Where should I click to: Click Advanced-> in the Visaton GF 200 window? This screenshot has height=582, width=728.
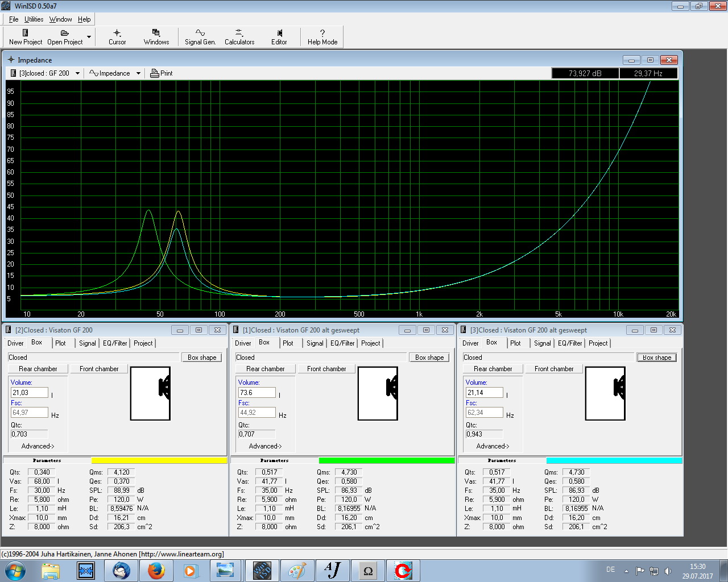(x=38, y=446)
